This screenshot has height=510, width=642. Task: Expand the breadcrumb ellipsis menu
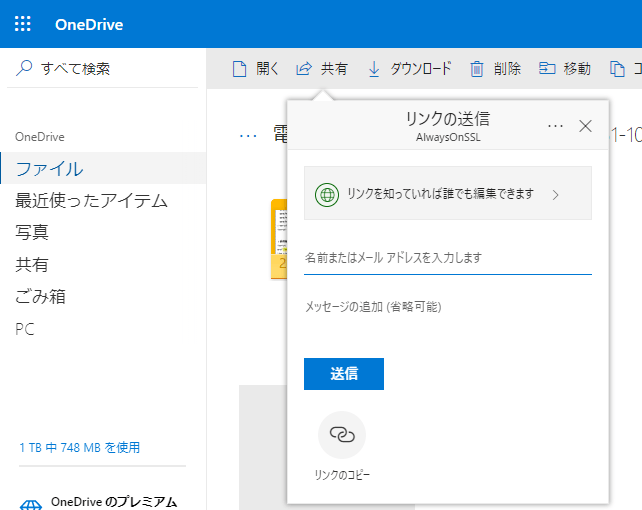(x=248, y=135)
